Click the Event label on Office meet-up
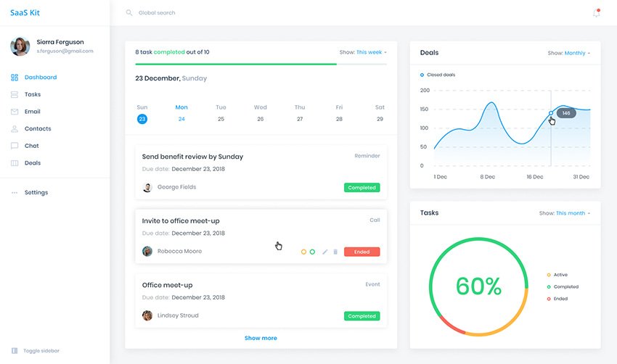Viewport: 617px width, 364px height. [x=372, y=284]
